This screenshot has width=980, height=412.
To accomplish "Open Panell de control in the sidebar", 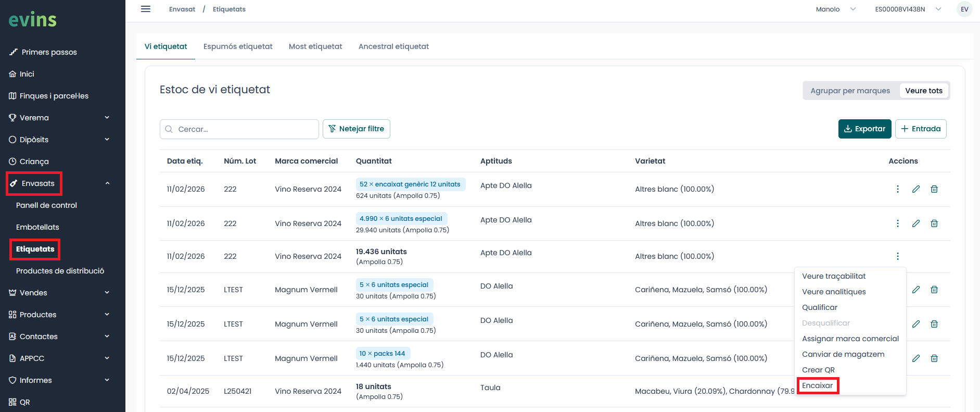I will click(46, 205).
